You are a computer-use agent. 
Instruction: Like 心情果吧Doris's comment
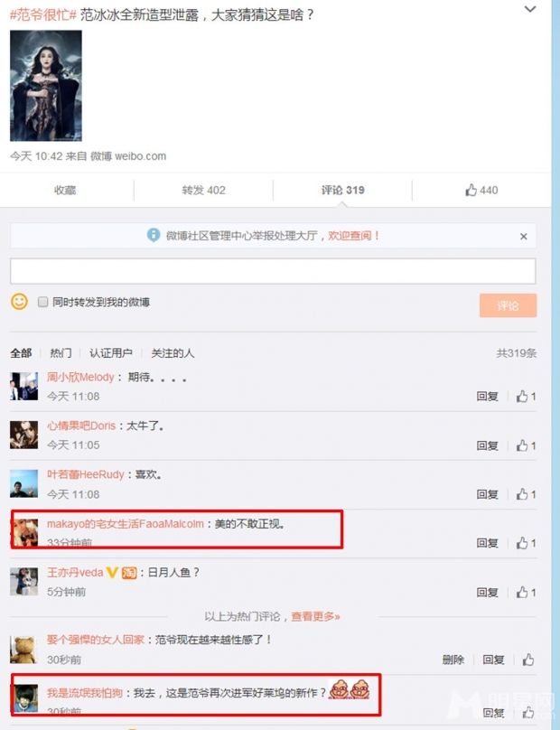(526, 445)
